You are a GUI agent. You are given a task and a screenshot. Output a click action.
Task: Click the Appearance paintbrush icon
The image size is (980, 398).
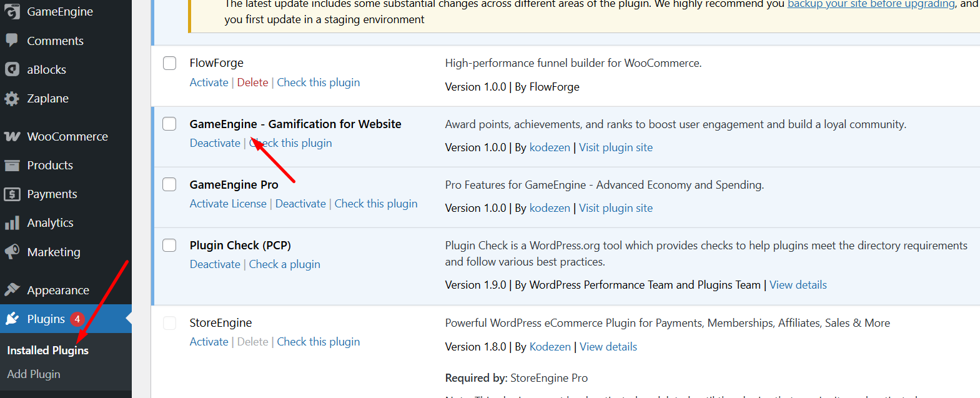pos(12,290)
